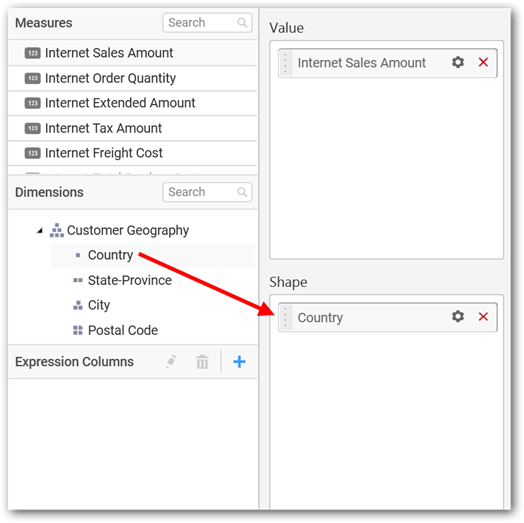Click the Measures search magnifier icon
Viewport: 524px width, 523px height.
[x=242, y=23]
